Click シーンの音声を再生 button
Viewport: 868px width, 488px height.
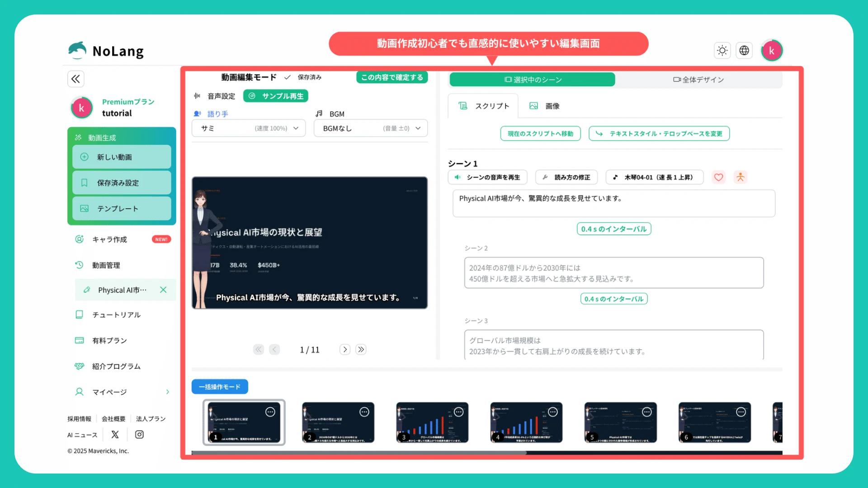point(487,177)
